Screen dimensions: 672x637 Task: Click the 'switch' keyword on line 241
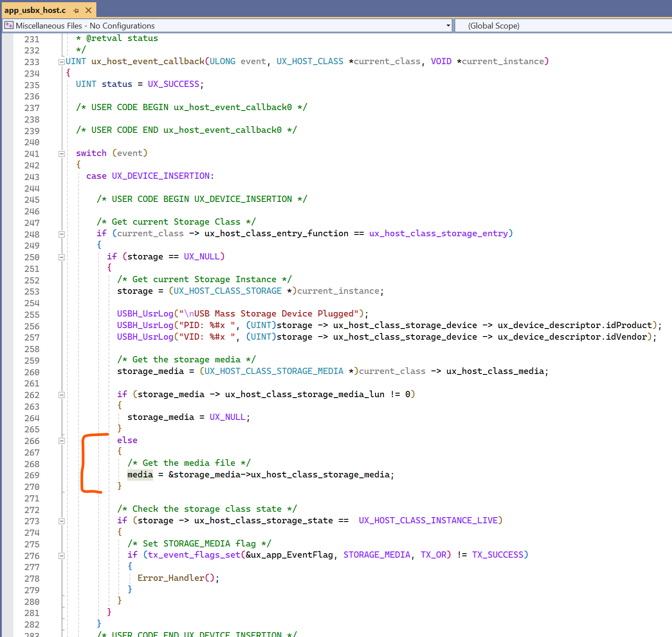[91, 153]
